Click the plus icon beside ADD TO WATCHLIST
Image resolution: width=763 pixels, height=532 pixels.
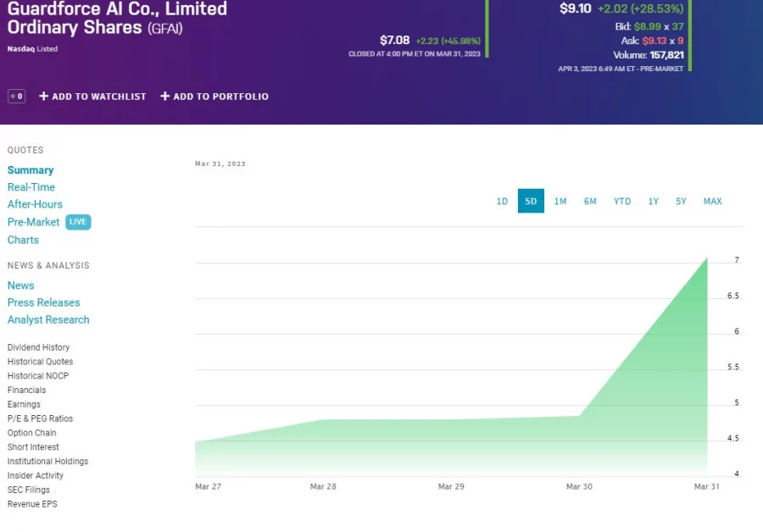(42, 96)
